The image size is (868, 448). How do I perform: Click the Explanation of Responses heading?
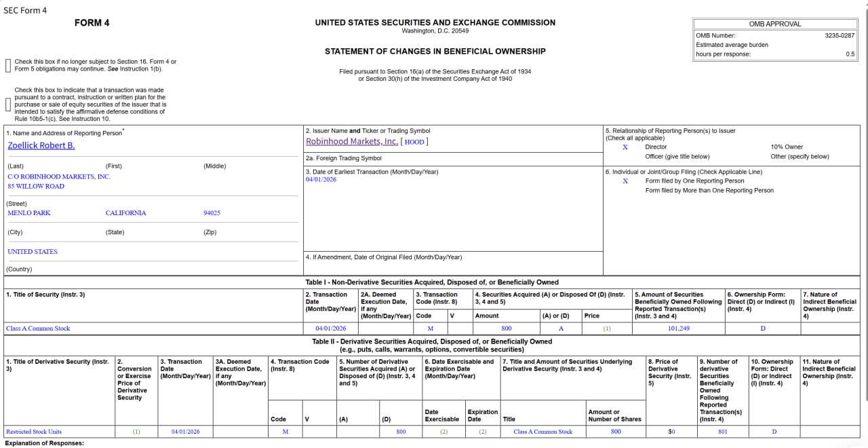(x=45, y=443)
